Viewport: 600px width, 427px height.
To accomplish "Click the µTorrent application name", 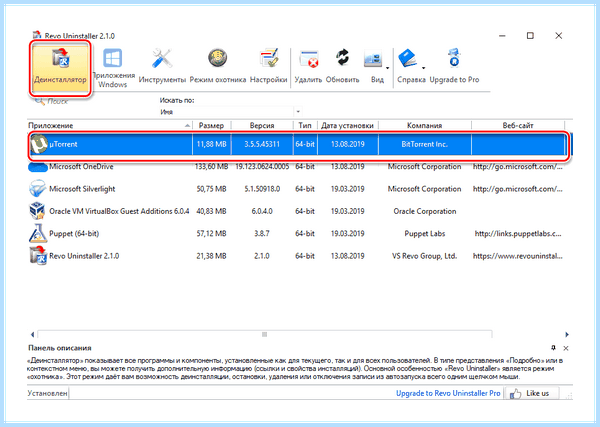I will click(63, 144).
